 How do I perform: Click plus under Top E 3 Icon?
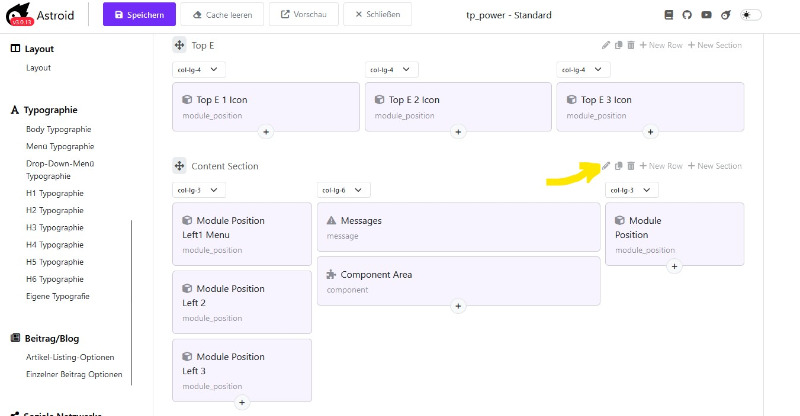pyautogui.click(x=650, y=132)
